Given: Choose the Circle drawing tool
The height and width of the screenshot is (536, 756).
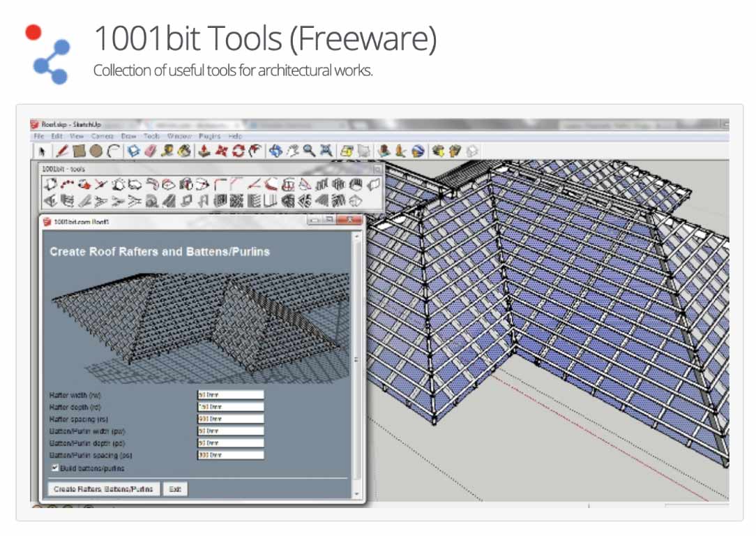Looking at the screenshot, I should (96, 151).
